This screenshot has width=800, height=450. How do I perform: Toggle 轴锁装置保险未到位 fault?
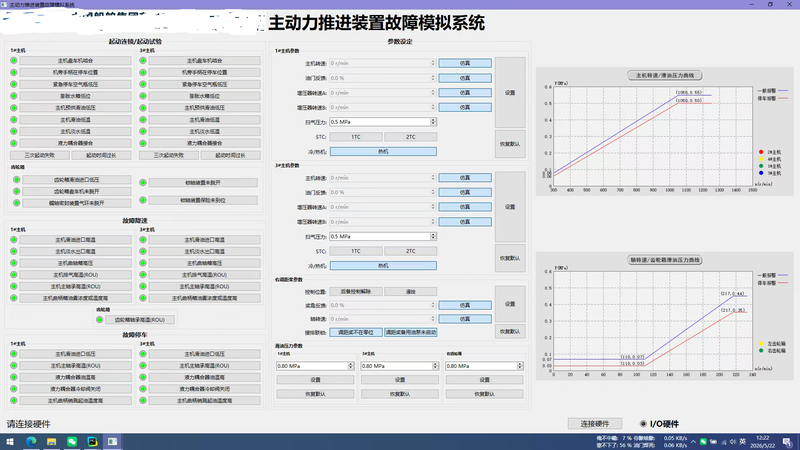tap(203, 201)
